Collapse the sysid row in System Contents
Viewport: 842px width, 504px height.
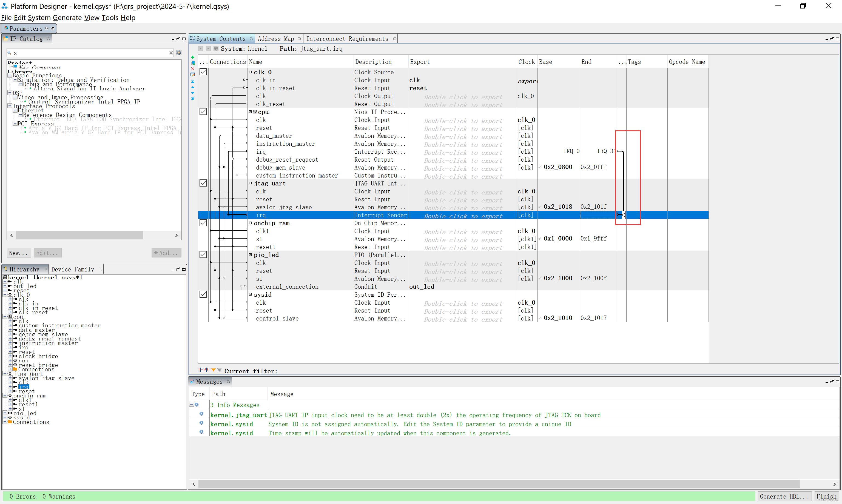coord(251,294)
